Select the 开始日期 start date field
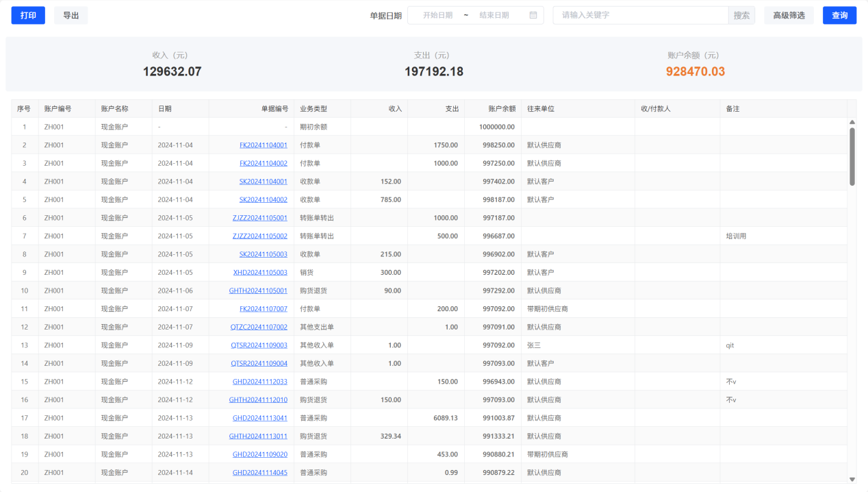868x492 pixels. click(437, 15)
